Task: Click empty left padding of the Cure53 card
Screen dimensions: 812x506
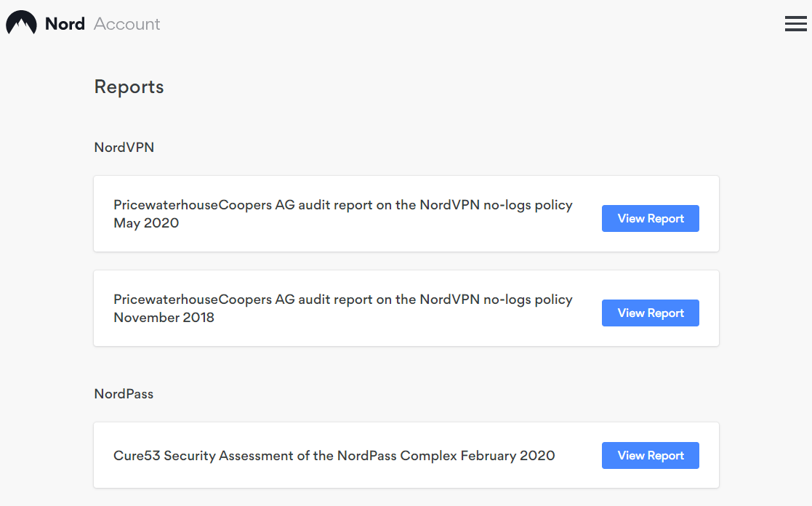Action: click(x=103, y=456)
